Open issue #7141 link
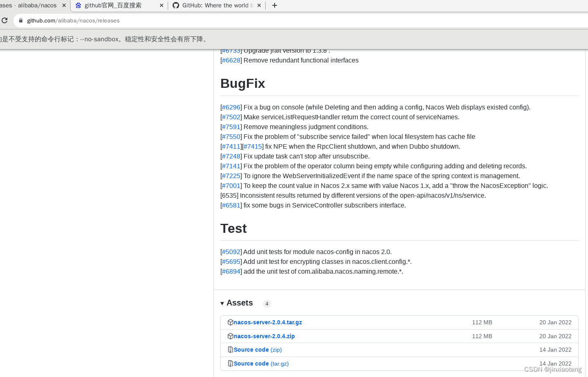This screenshot has height=377, width=588. pos(231,166)
